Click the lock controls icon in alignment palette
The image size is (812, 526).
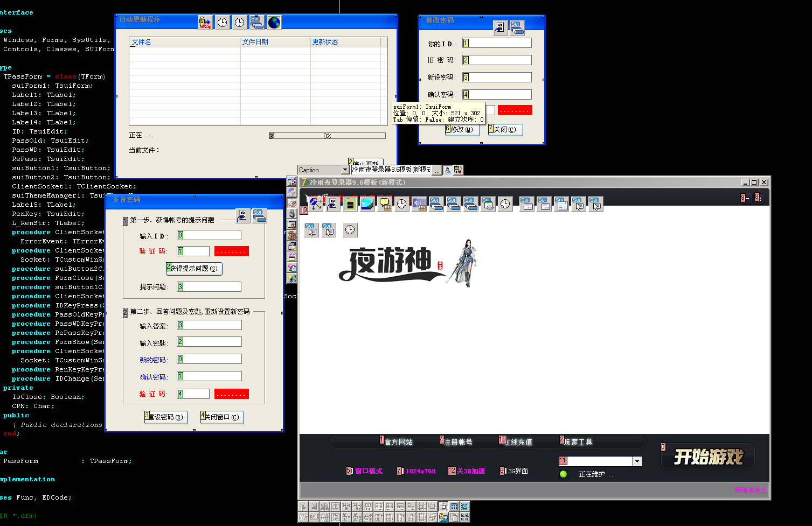443,517
